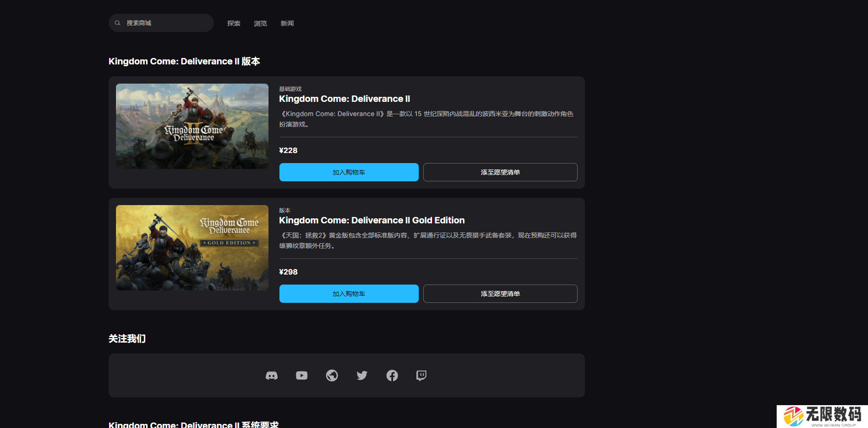
Task: Open the 浏览 navigation tab
Action: 260,23
